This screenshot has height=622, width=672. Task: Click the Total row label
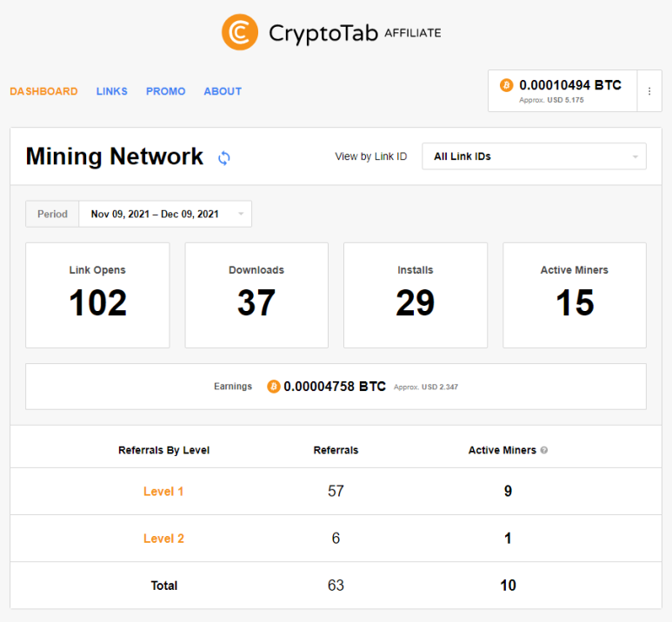click(164, 586)
